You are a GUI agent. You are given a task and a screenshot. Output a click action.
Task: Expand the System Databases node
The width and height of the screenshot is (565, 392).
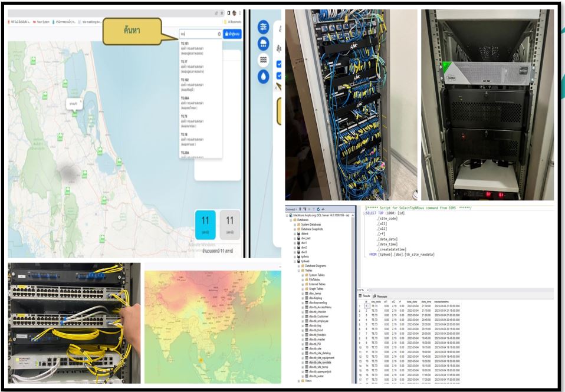point(295,225)
